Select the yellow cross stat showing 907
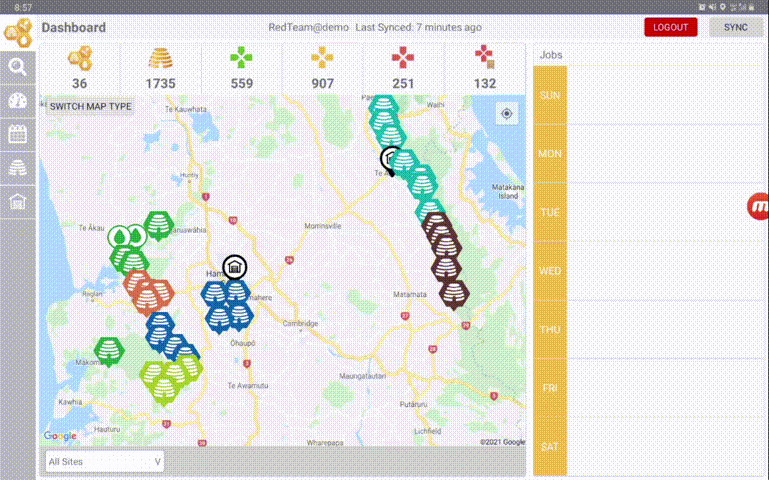 point(322,69)
